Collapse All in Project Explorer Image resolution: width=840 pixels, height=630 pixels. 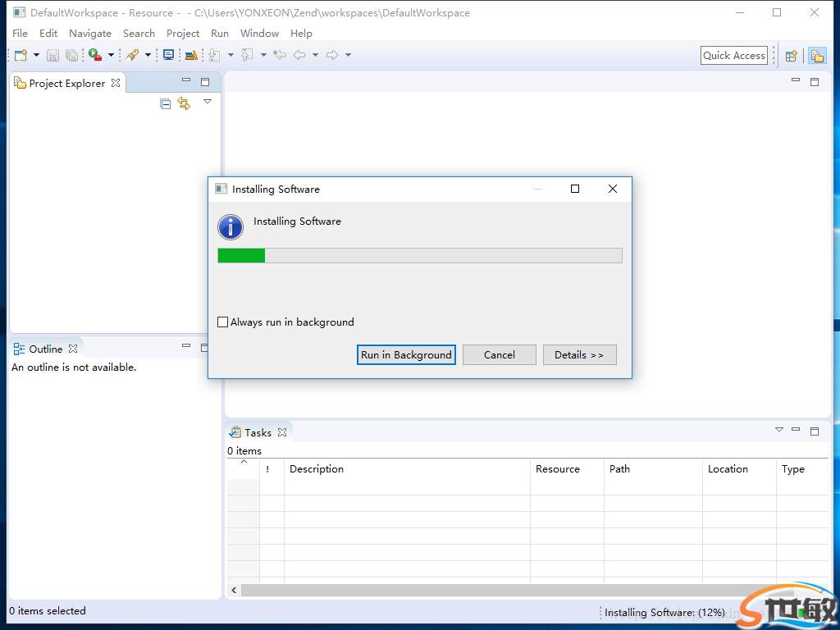(x=166, y=104)
